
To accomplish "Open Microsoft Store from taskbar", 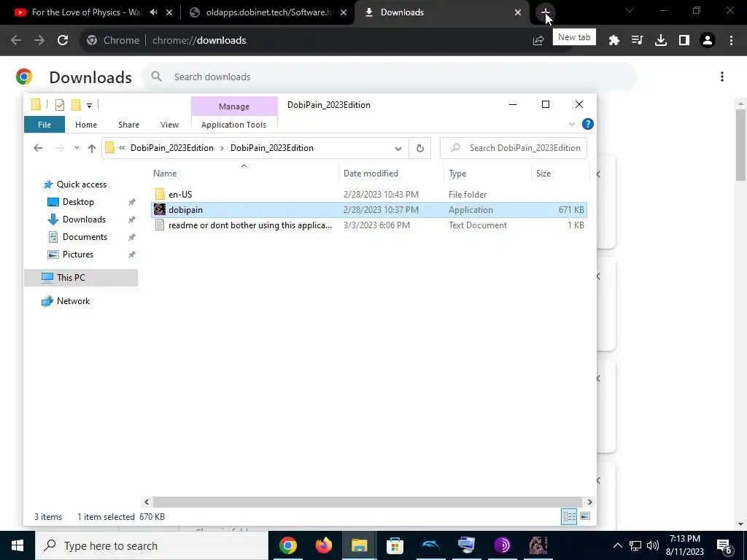I will coord(395,545).
